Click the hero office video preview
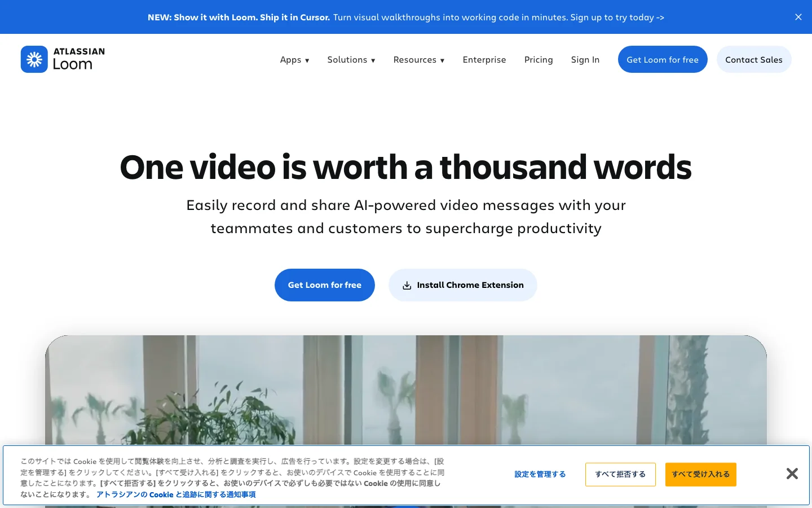Image resolution: width=812 pixels, height=508 pixels. (x=406, y=389)
